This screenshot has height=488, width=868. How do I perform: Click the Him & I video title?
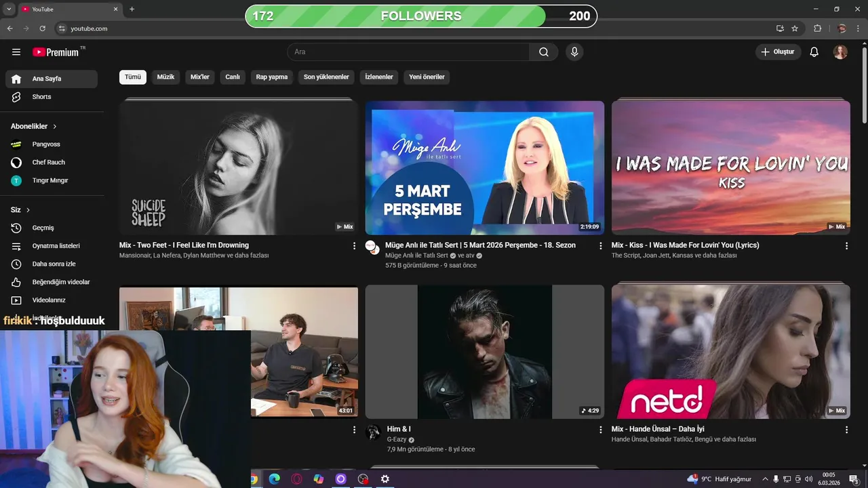(x=399, y=429)
